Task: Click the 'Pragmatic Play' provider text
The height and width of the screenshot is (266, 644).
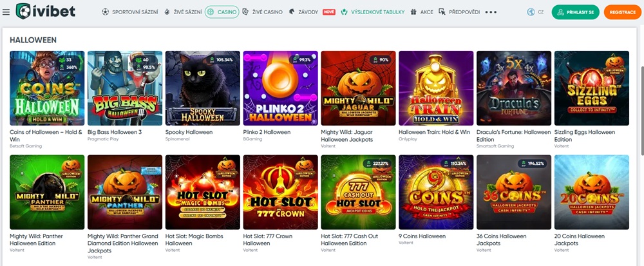Action: click(102, 138)
